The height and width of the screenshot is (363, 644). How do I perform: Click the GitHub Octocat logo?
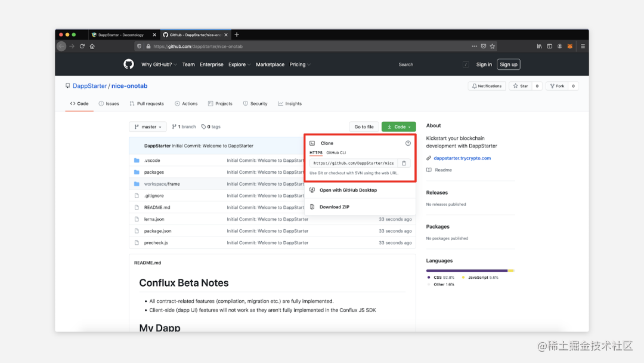[x=129, y=64]
